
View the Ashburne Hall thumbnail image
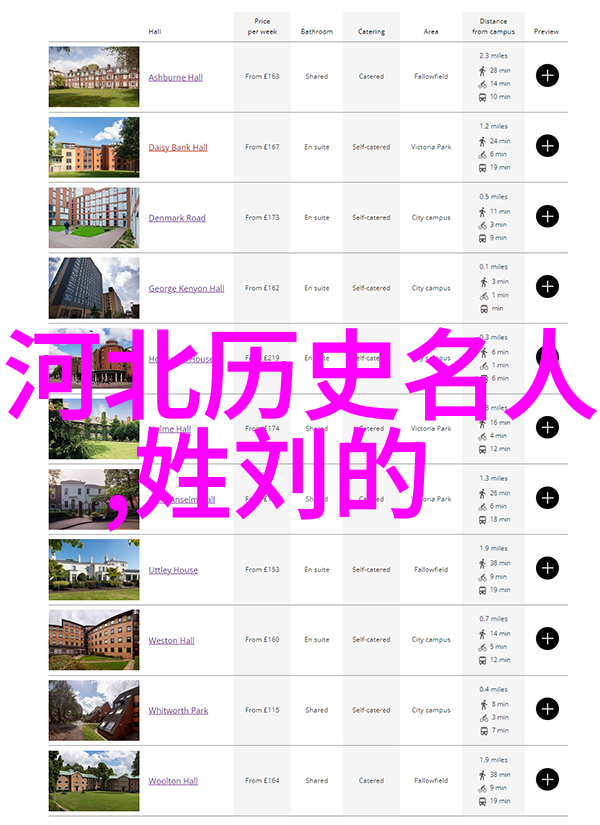tap(94, 77)
